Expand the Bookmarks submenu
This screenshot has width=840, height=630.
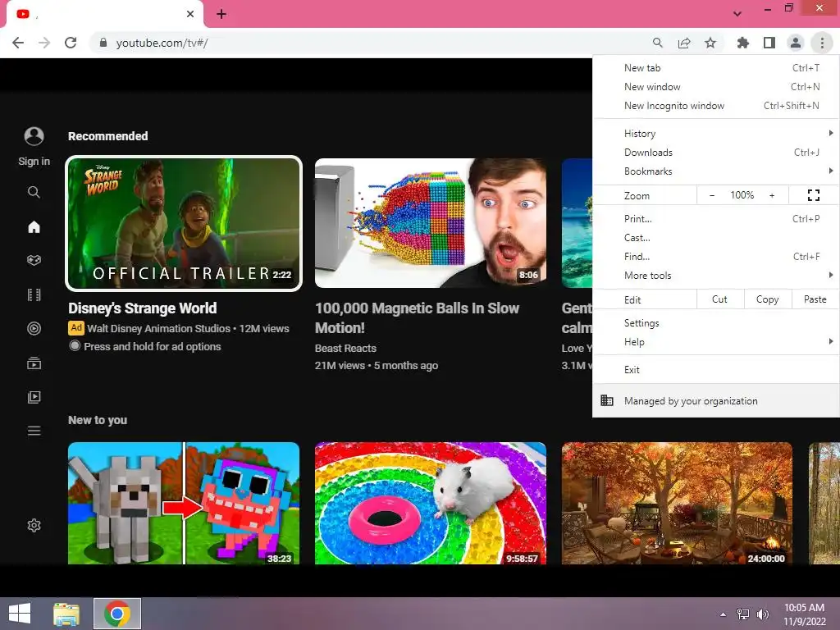(715, 171)
